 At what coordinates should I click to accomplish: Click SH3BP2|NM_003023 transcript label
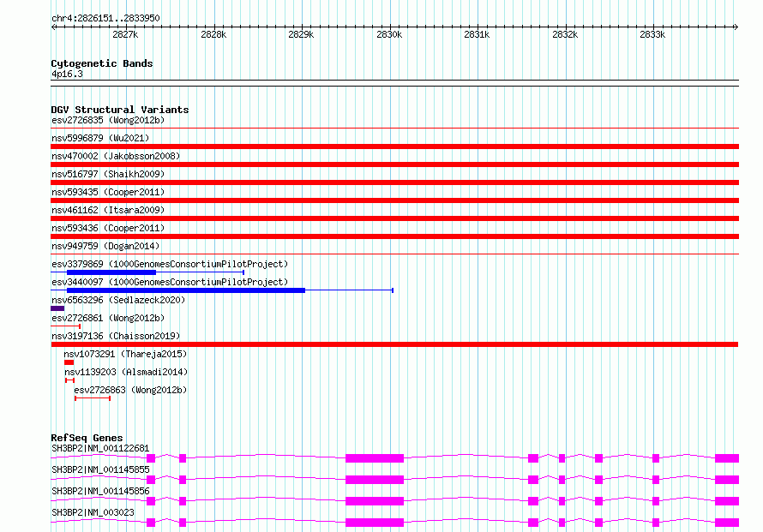tap(93, 512)
